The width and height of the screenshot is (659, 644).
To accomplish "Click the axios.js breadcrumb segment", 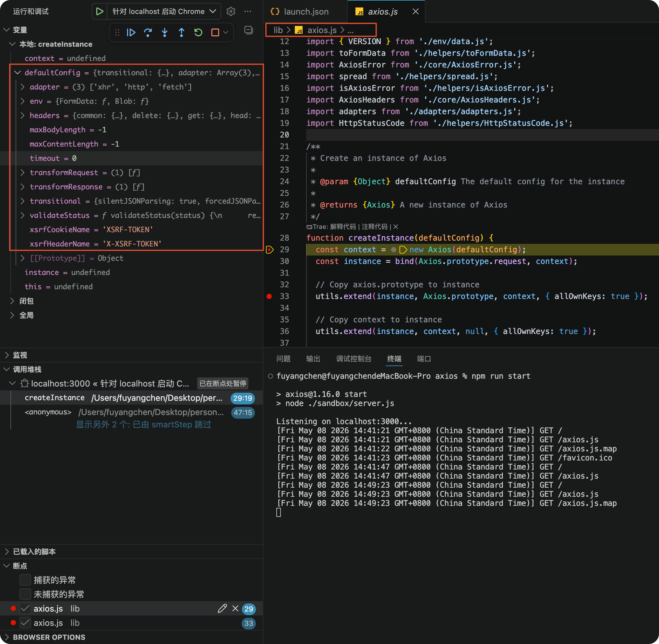I will 322,30.
